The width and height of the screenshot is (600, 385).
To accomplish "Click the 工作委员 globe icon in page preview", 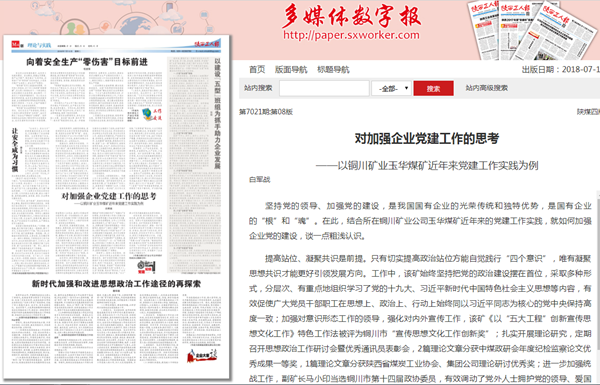I will (x=152, y=114).
